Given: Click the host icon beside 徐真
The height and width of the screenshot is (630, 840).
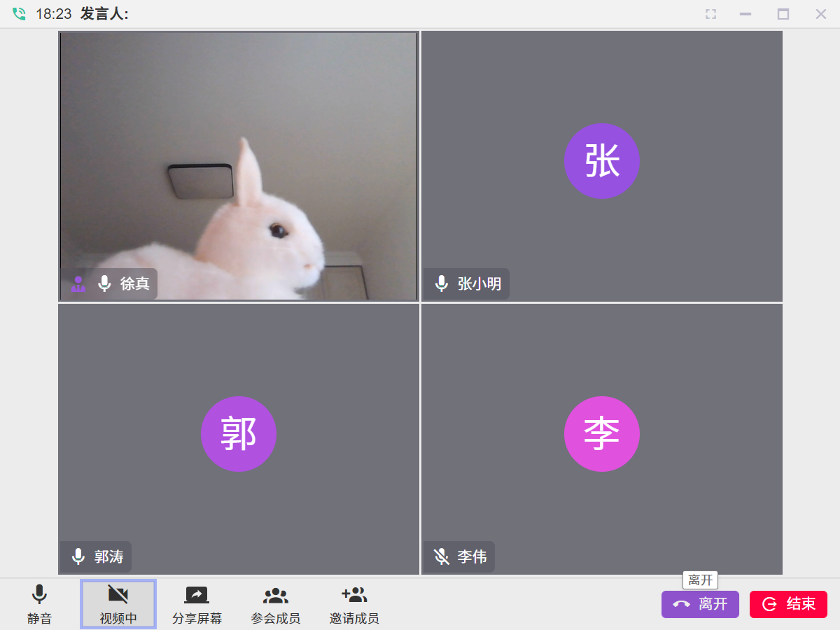Looking at the screenshot, I should (78, 283).
